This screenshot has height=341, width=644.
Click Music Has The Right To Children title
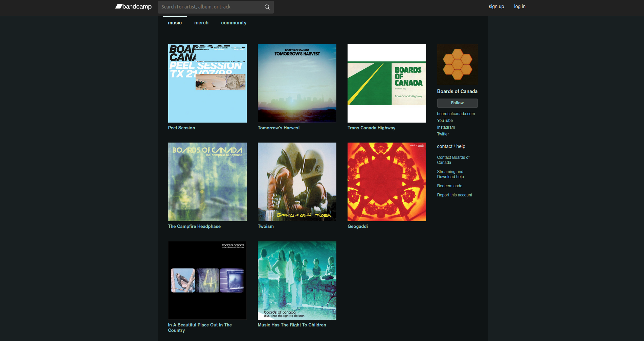tap(292, 325)
